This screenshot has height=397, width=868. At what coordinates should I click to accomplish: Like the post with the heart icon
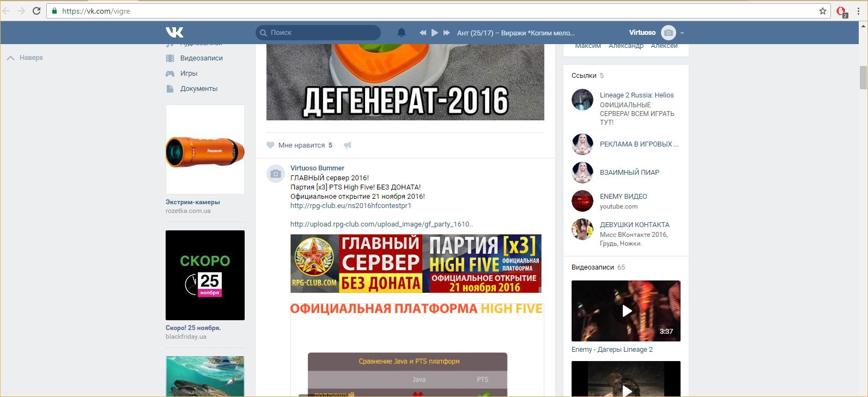click(x=270, y=145)
